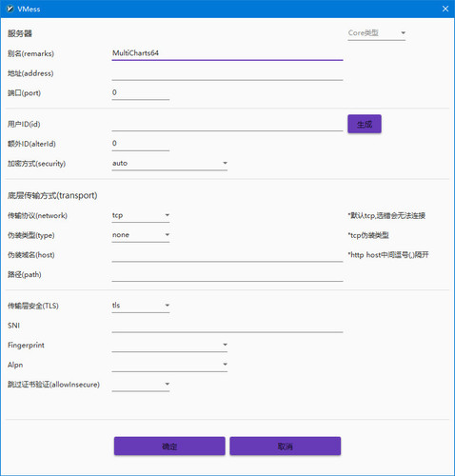Open the Alpn dropdown
Screen dimensions: 455x476
pos(169,365)
